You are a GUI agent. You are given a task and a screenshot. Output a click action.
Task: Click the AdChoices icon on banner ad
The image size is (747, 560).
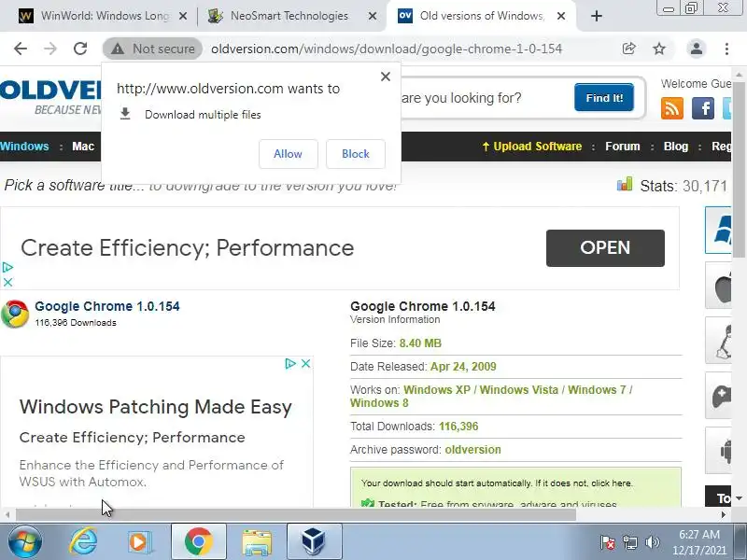(x=7, y=268)
